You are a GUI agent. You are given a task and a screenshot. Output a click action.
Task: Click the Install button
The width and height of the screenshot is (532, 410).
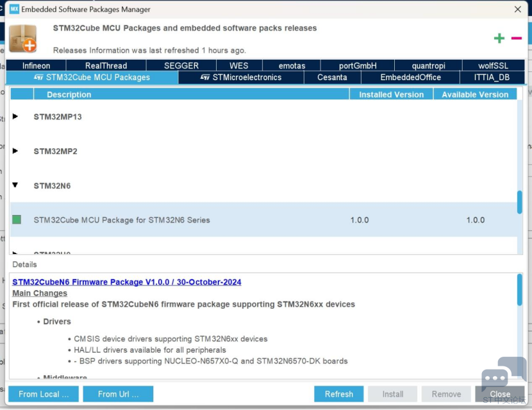[392, 394]
